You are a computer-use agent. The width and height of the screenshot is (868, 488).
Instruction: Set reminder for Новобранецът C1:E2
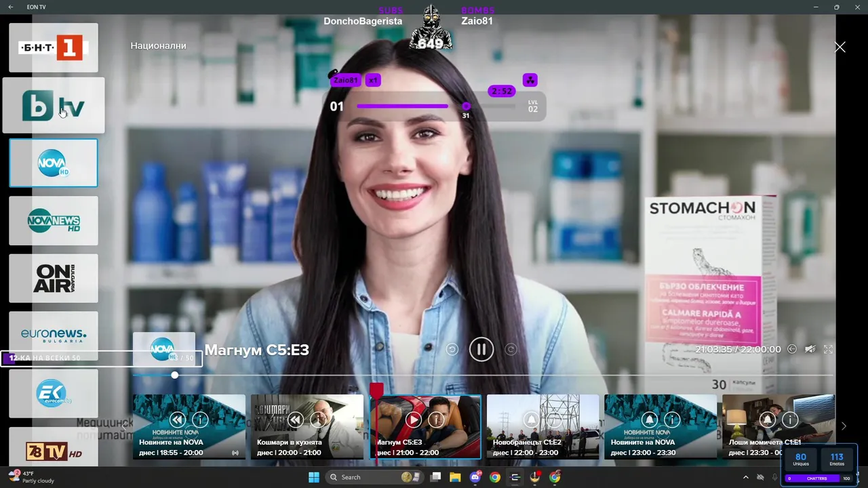(531, 420)
